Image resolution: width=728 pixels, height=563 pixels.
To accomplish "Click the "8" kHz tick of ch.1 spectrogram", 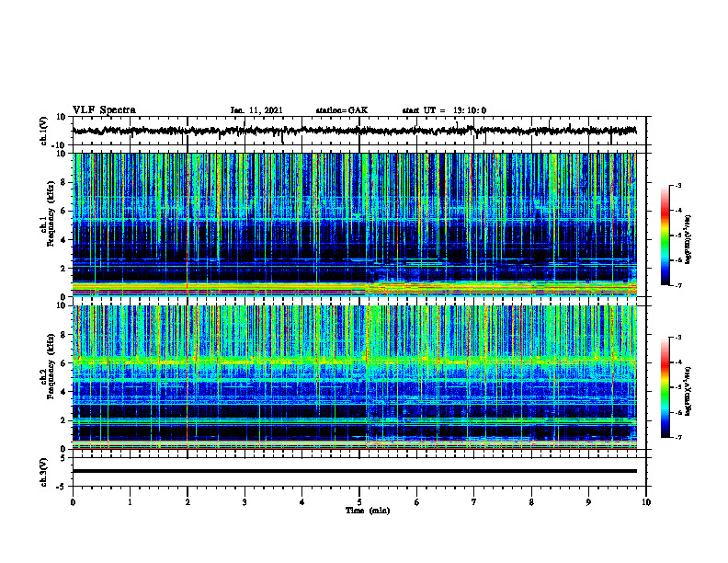I will [x=63, y=182].
